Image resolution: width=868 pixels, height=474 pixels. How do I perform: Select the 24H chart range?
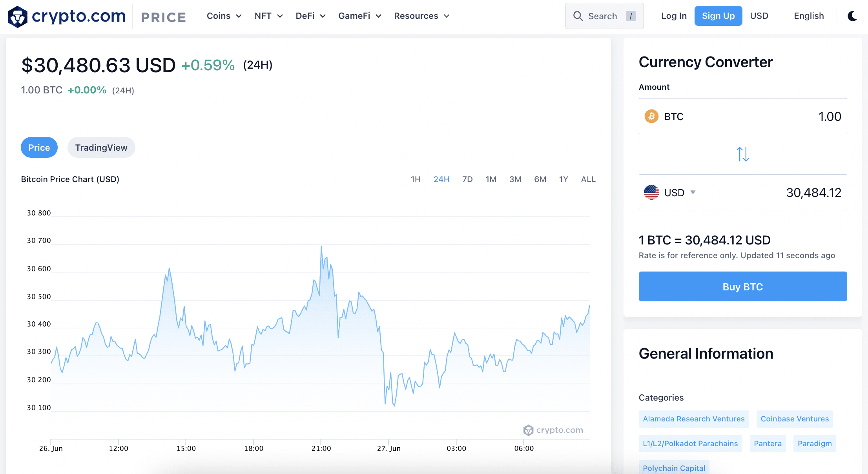[441, 179]
